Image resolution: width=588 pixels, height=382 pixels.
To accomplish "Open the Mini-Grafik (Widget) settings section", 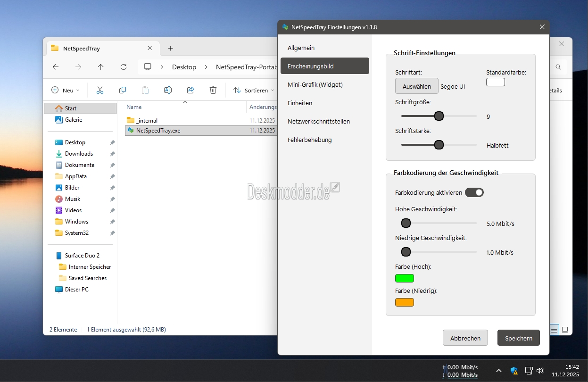I will pos(315,84).
